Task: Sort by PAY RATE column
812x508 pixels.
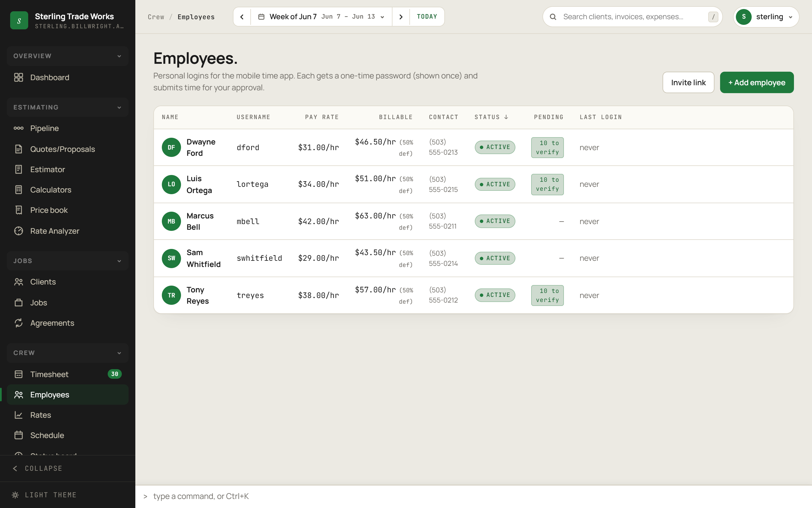Action: tap(322, 117)
